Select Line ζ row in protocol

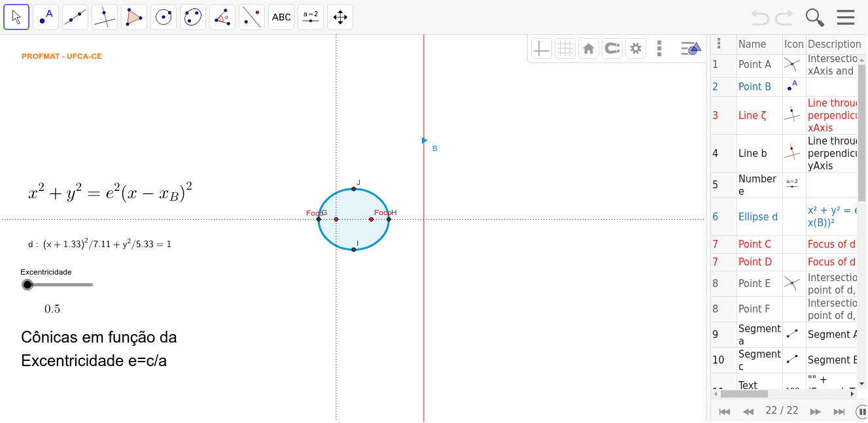(784, 115)
